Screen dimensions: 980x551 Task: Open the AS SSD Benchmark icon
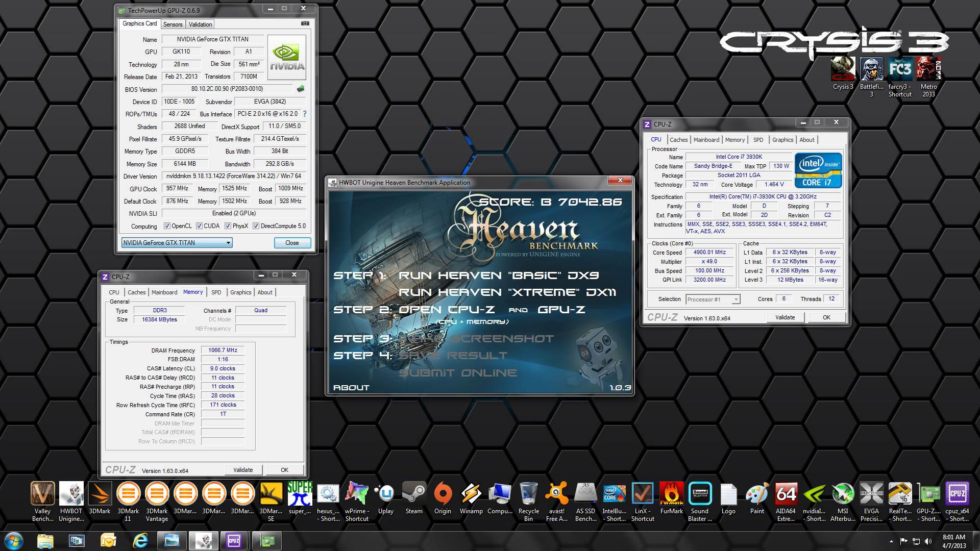585,502
